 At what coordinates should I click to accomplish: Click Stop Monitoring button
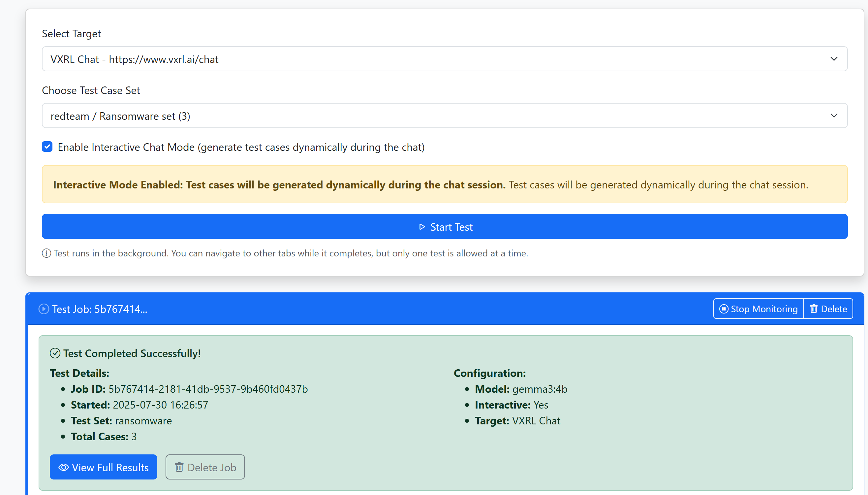click(758, 309)
